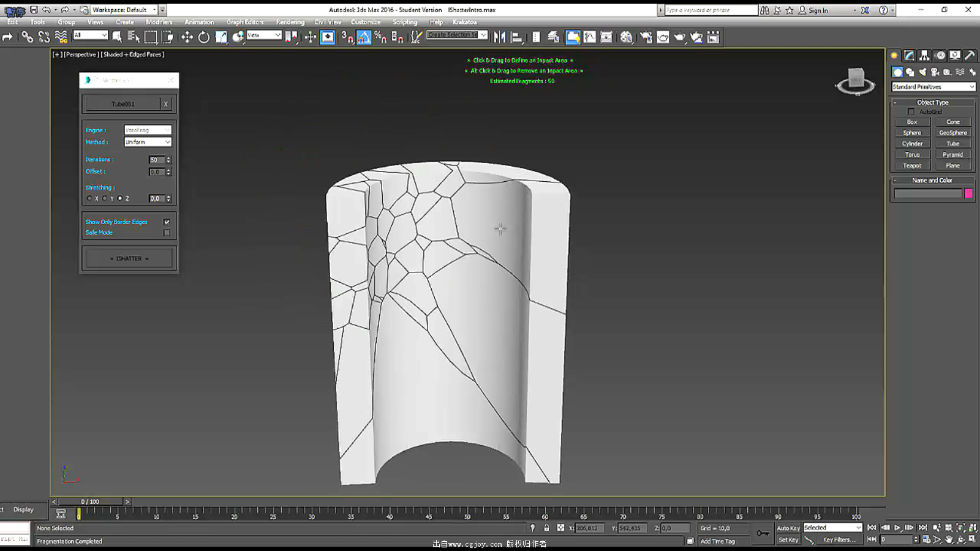Select the Lights category icon
The width and height of the screenshot is (980, 551).
922,72
